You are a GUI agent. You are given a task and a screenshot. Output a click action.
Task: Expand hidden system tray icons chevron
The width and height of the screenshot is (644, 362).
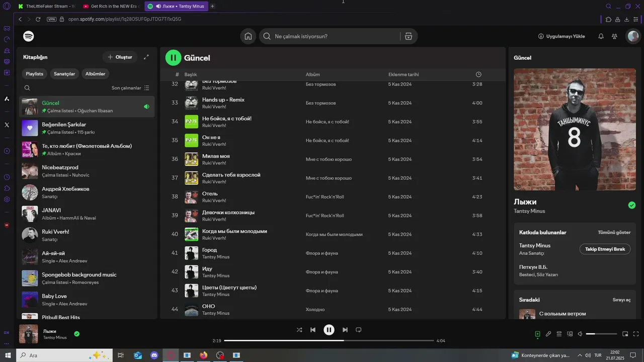pyautogui.click(x=580, y=355)
